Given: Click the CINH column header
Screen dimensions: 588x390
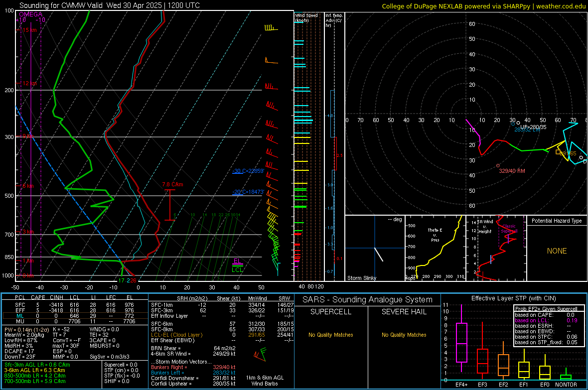Looking at the screenshot, I should pos(57,297).
